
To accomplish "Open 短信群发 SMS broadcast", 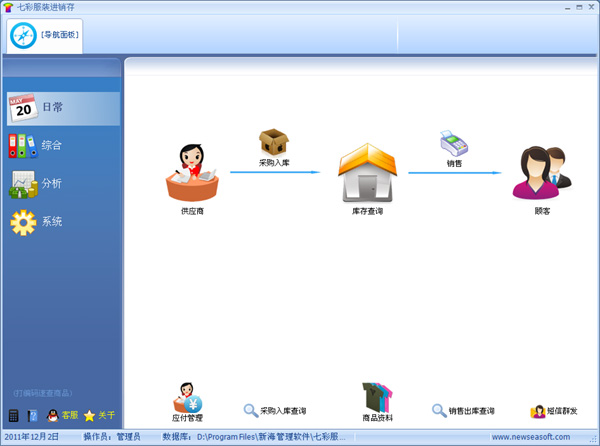I will (554, 411).
